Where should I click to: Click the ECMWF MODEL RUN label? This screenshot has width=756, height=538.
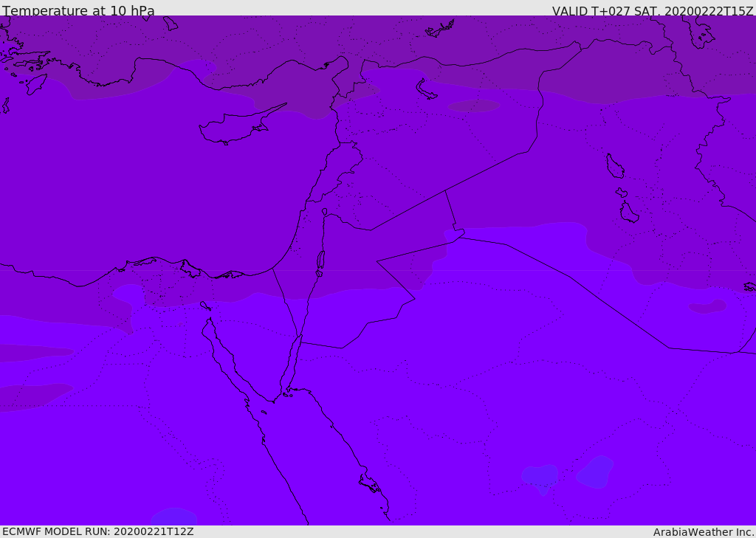(97, 531)
